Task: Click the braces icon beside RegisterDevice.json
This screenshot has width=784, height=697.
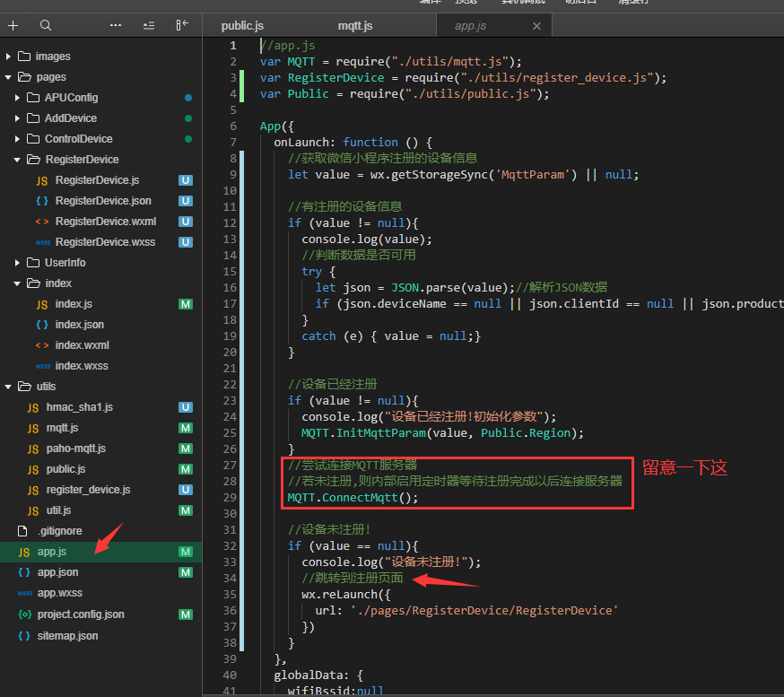Action: (42, 201)
